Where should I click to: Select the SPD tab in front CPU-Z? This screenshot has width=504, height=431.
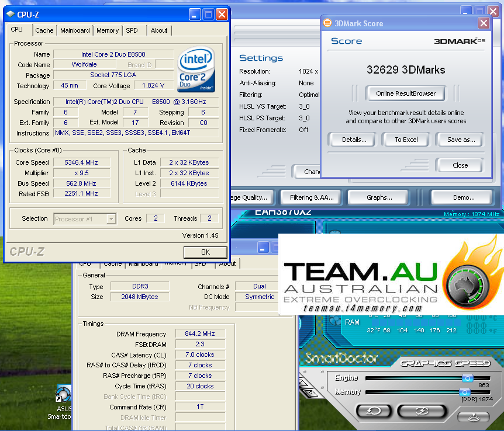pyautogui.click(x=132, y=30)
